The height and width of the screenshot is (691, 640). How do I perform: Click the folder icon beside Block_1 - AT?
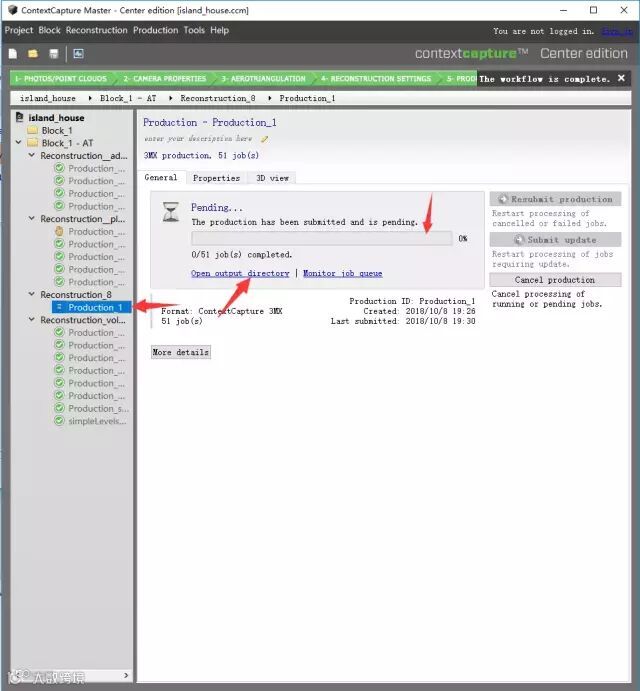coord(33,143)
